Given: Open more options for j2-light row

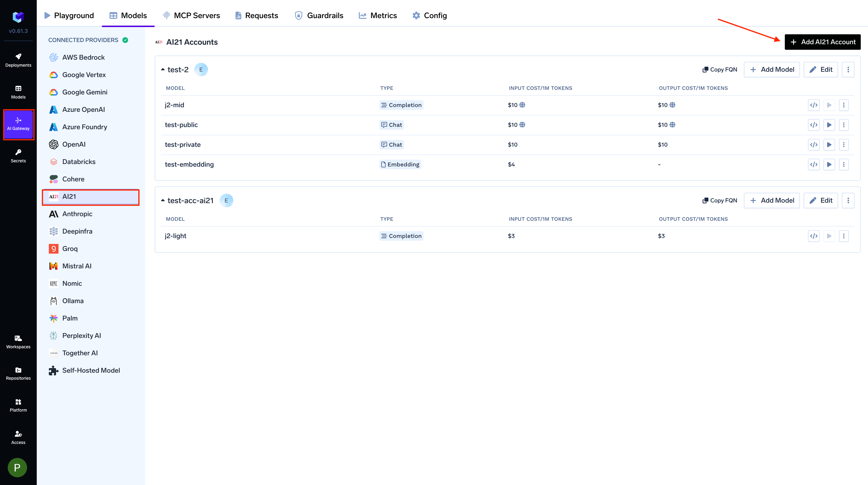Looking at the screenshot, I should [844, 236].
